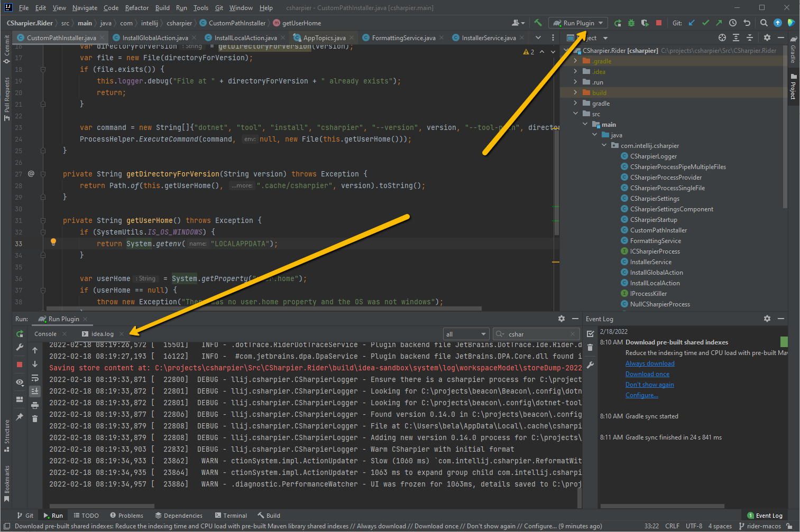Pin the Run tool window tab
The image size is (800, 532).
(x=20, y=417)
